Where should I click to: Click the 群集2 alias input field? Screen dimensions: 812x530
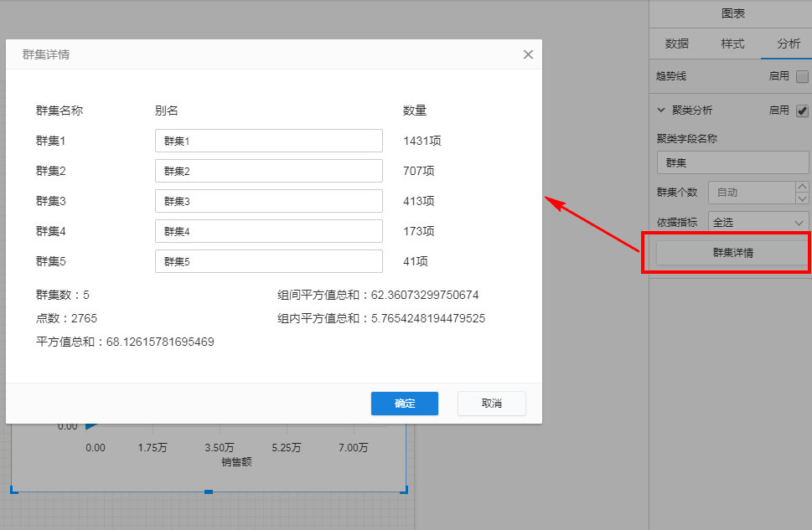pyautogui.click(x=268, y=171)
